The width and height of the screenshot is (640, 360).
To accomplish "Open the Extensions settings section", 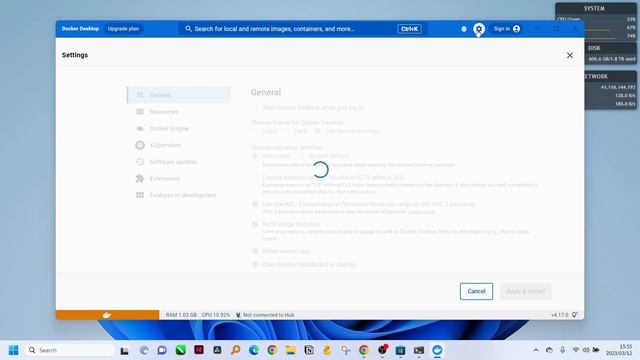I will point(179,179).
